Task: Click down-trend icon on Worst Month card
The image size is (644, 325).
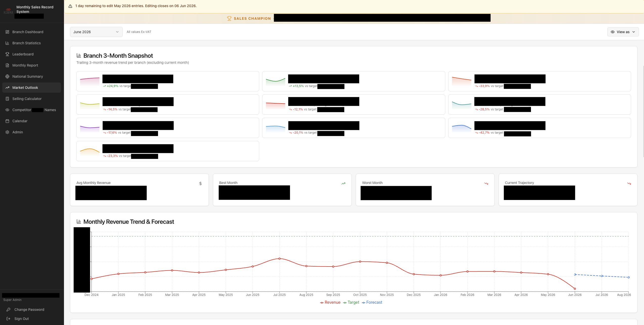Action: click(x=486, y=184)
